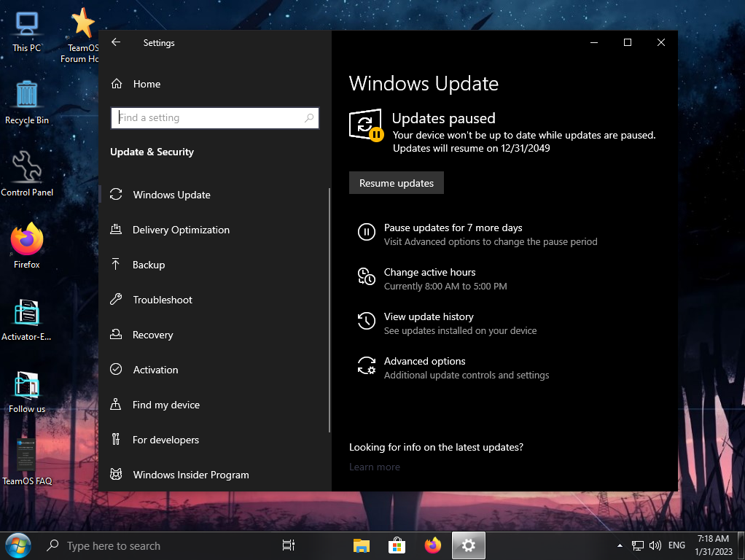Open File Explorer from the taskbar

[361, 545]
